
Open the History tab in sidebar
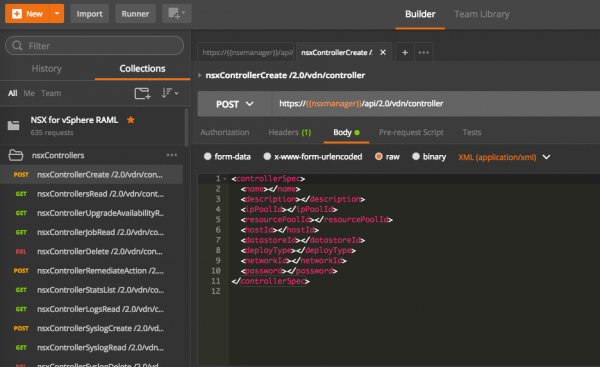point(46,69)
